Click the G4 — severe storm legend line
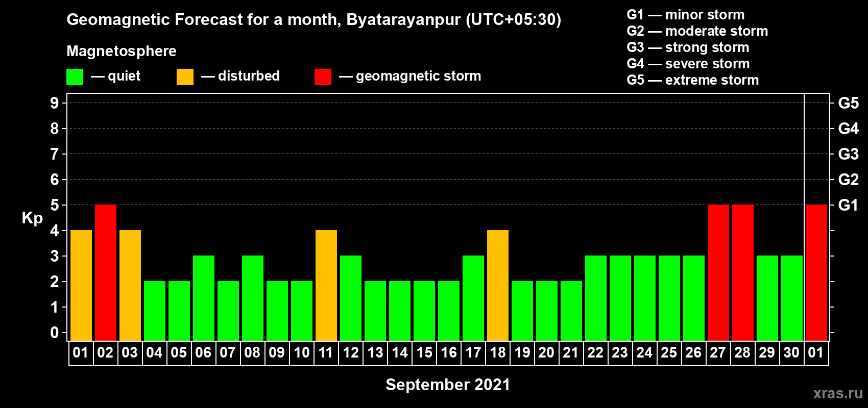This screenshot has height=408, width=868. [x=688, y=64]
